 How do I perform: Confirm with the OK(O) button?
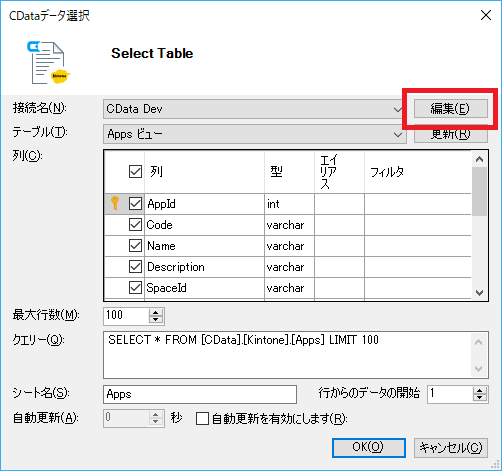pyautogui.click(x=369, y=448)
